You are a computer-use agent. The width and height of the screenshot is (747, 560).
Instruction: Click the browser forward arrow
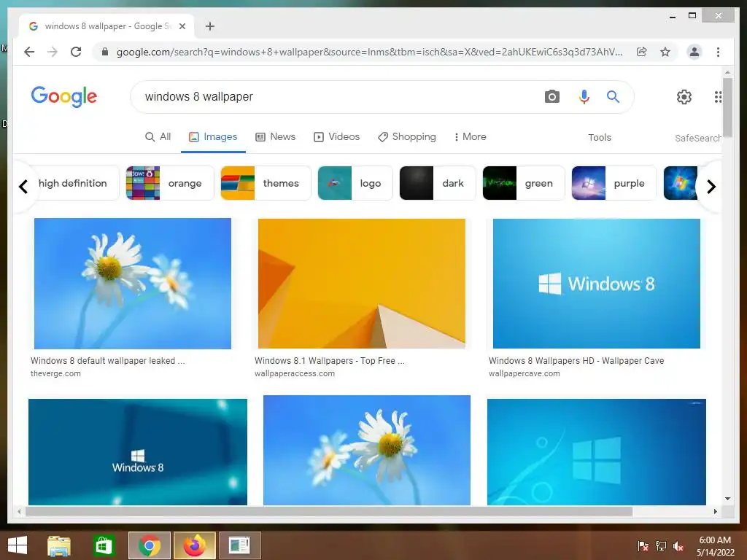coord(53,52)
